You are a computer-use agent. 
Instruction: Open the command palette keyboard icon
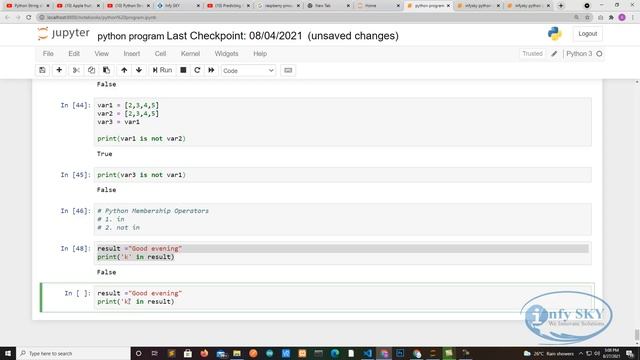pos(288,70)
